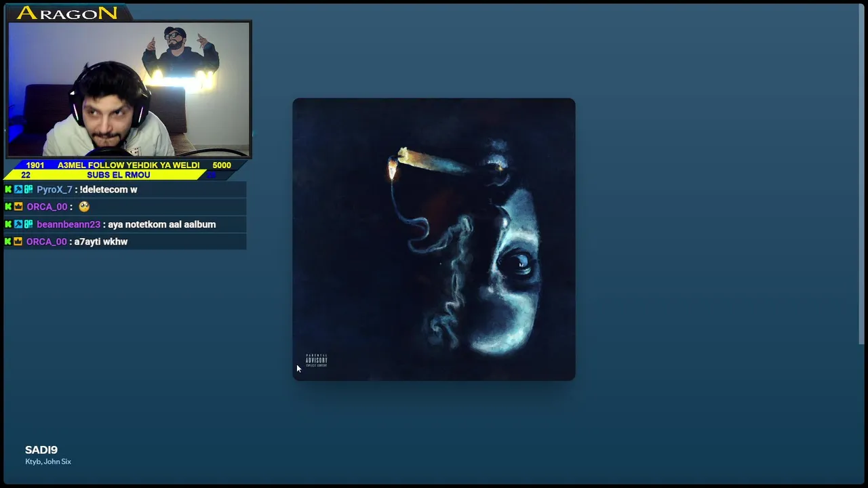This screenshot has width=868, height=488.
Task: Open the SADI9 album cover artwork
Action: [x=434, y=239]
